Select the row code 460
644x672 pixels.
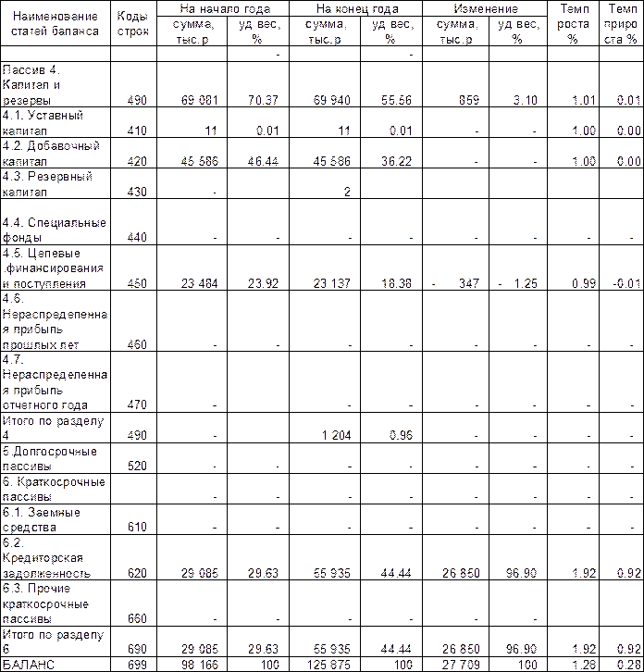[x=137, y=345]
